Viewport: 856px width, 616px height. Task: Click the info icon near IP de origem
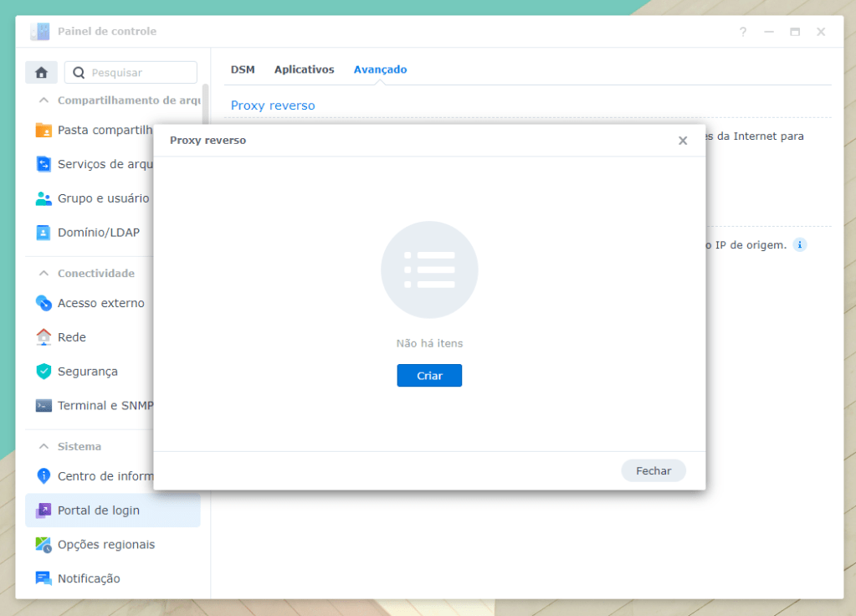point(799,245)
